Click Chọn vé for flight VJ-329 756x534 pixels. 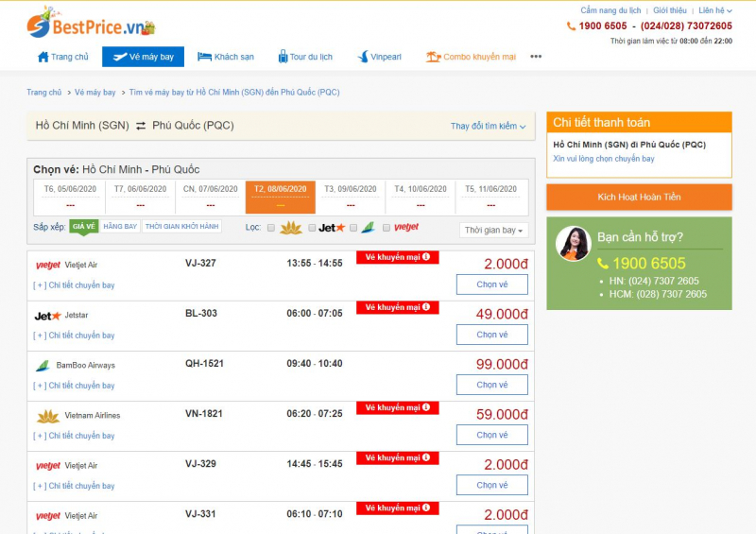coord(491,485)
